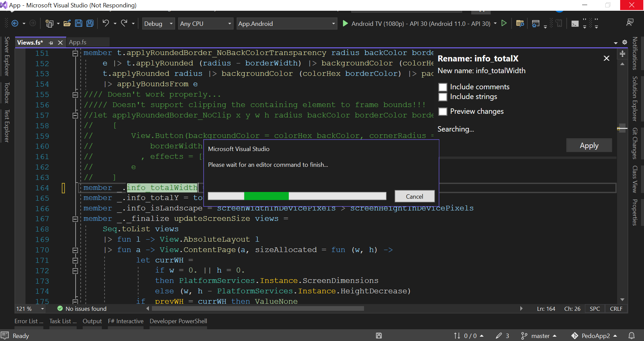The image size is (644, 341).
Task: Click the SPC indentation indicator
Action: pyautogui.click(x=595, y=309)
